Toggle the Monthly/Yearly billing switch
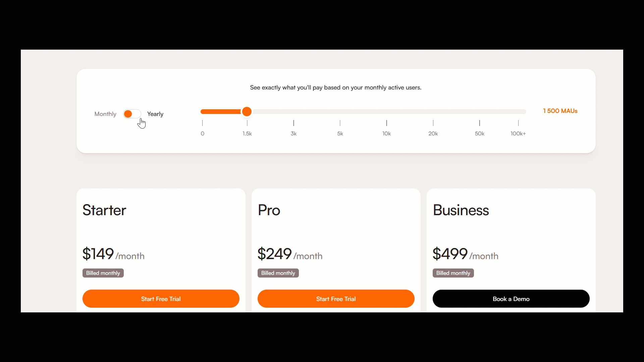The width and height of the screenshot is (644, 362). [x=132, y=114]
